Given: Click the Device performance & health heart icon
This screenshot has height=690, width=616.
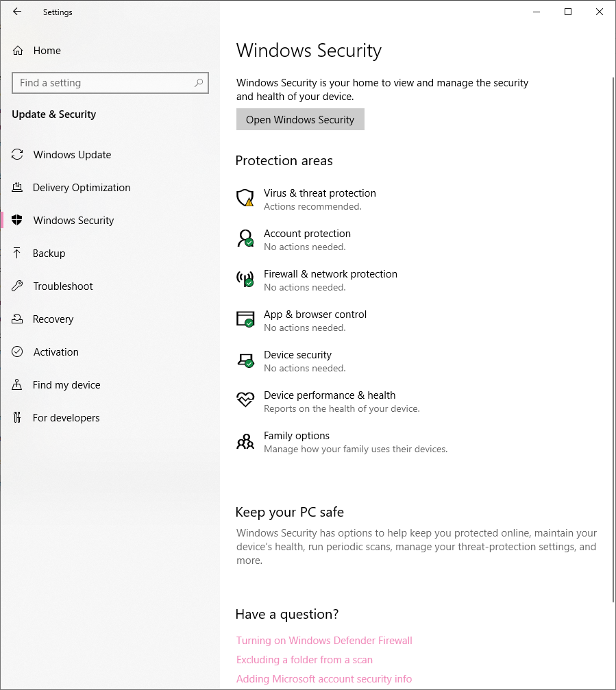Looking at the screenshot, I should pyautogui.click(x=245, y=399).
